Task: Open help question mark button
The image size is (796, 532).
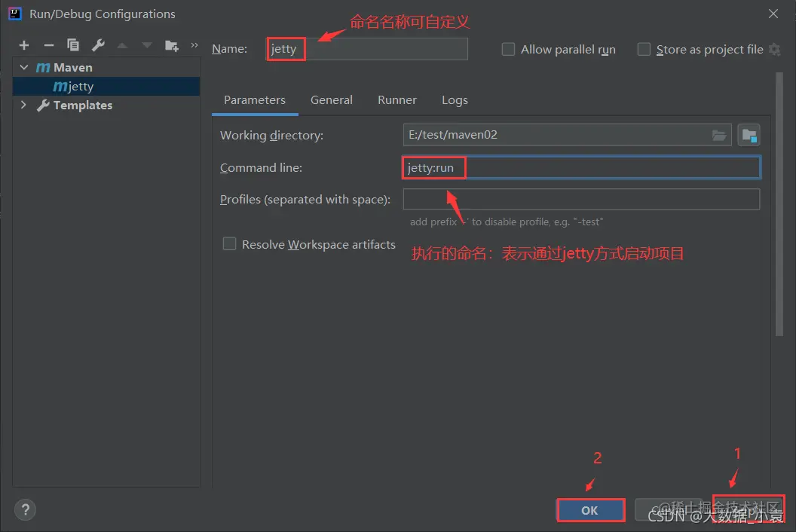Action: pos(26,509)
